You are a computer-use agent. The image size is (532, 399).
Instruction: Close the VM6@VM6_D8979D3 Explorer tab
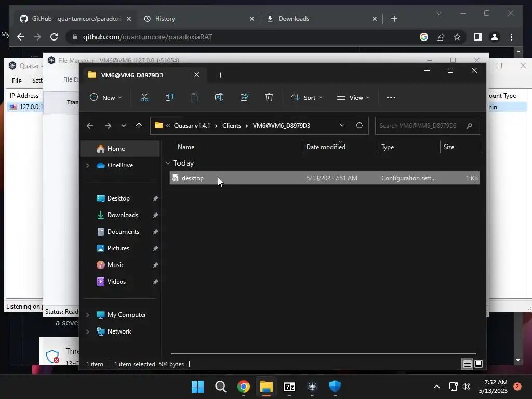point(196,75)
